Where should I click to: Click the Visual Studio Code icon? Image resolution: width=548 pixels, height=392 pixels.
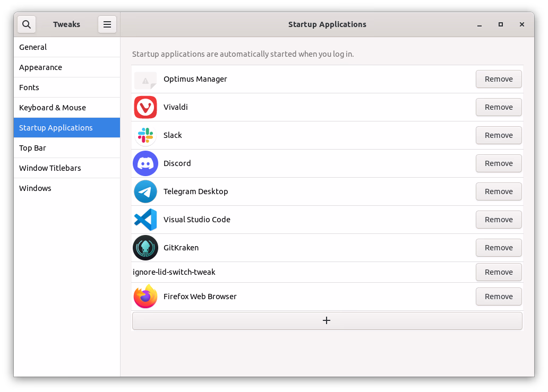click(145, 220)
